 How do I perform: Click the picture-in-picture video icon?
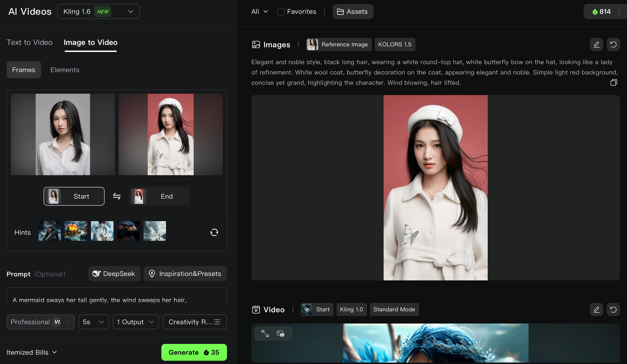tap(281, 334)
